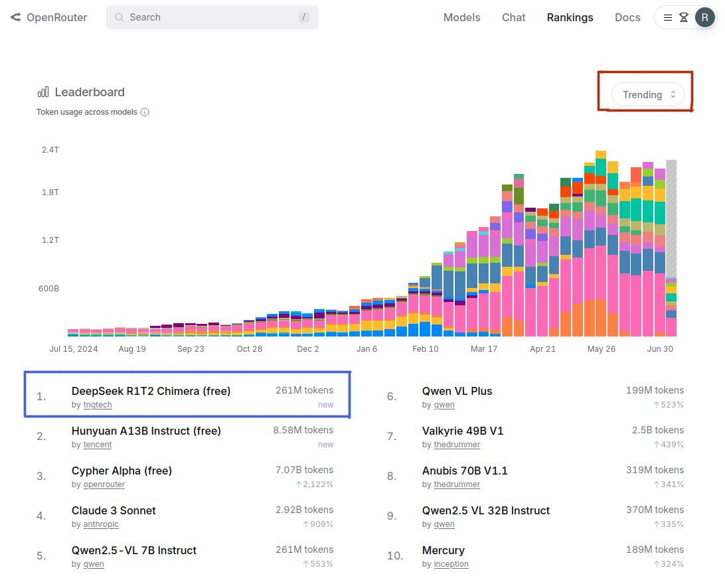The width and height of the screenshot is (725, 588).
Task: Click the bar chart Leaderboard icon
Action: (x=43, y=92)
